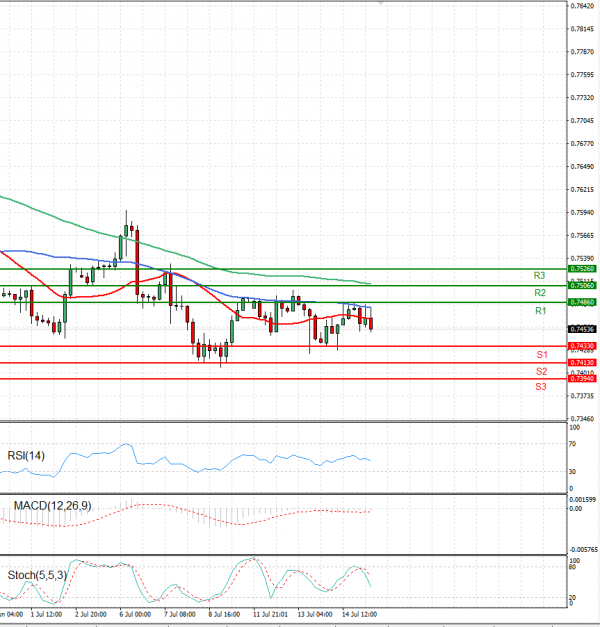Click the 13 Jul 04:00 time label
The width and height of the screenshot is (600, 627).
tap(315, 614)
